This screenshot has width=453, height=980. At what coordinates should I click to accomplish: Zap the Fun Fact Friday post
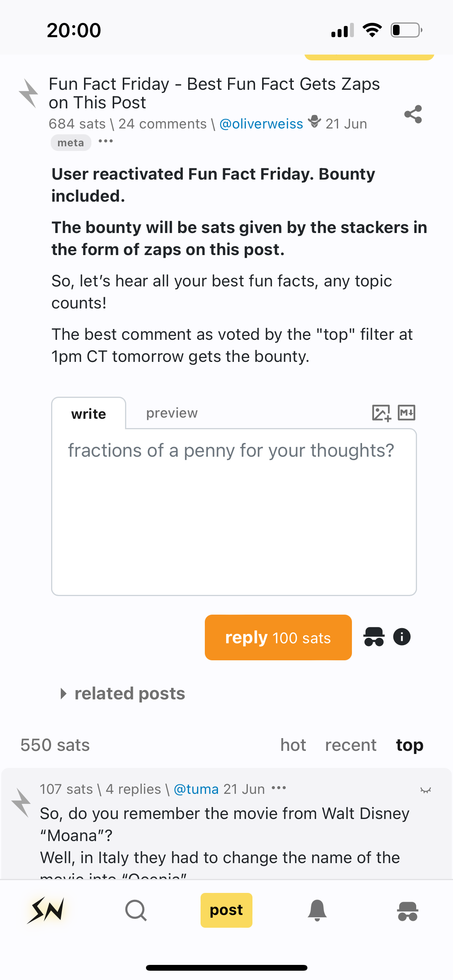[x=29, y=93]
